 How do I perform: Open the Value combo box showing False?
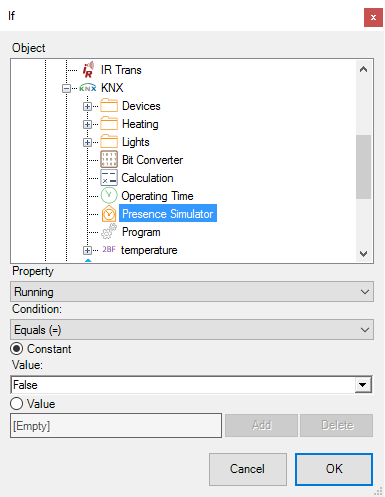point(192,385)
